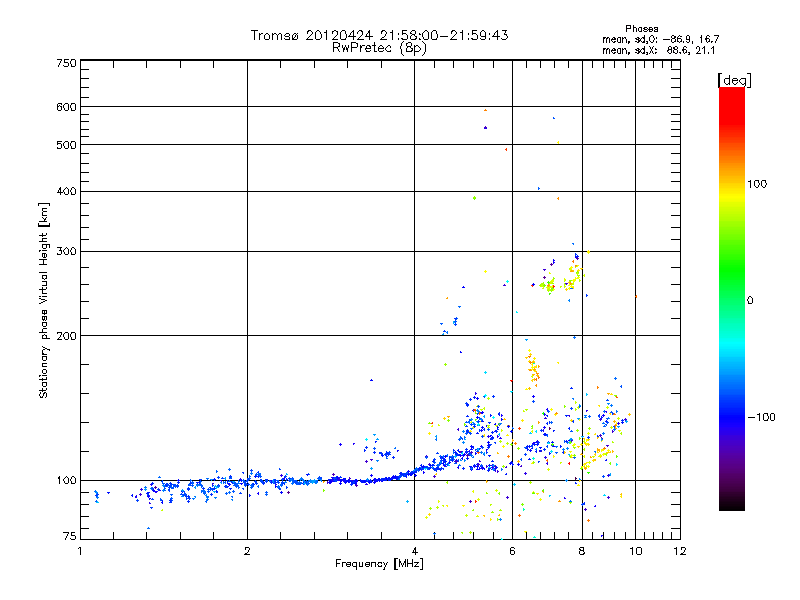Click the y-axis tick label '750'

point(66,63)
